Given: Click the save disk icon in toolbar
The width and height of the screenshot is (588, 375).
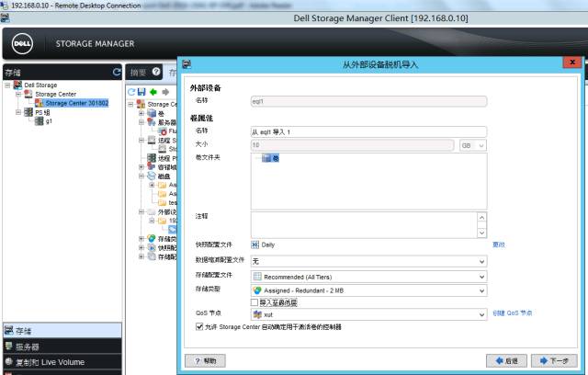Looking at the screenshot, I should coord(141,92).
